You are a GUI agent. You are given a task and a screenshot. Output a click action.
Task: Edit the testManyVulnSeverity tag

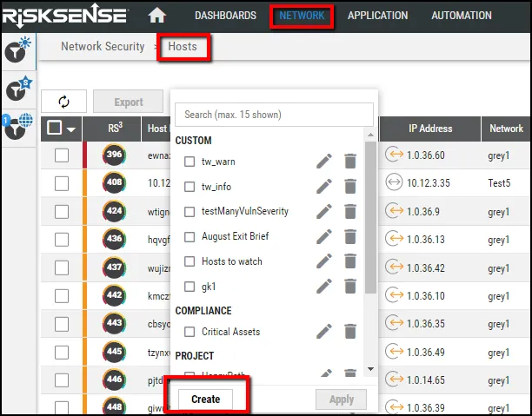coord(323,211)
